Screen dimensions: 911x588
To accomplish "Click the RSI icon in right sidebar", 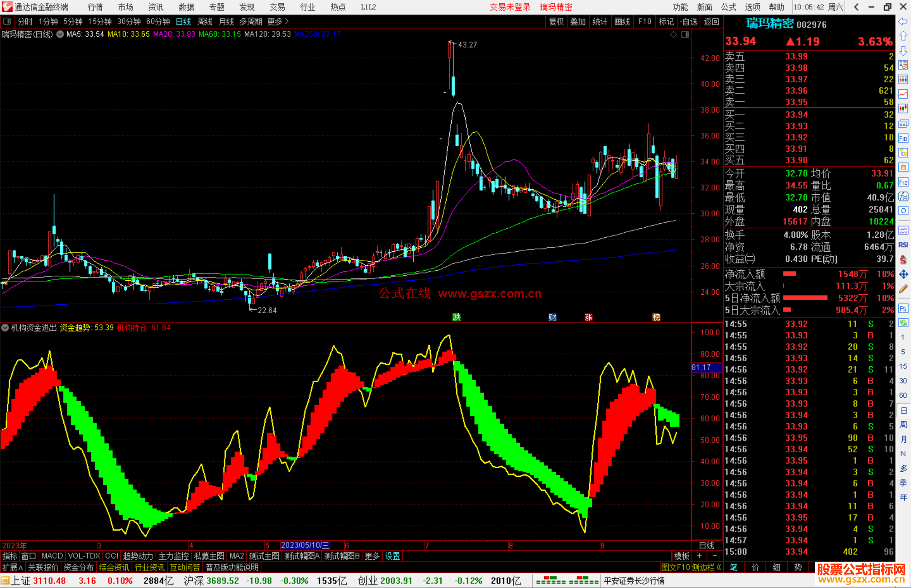I will [903, 245].
